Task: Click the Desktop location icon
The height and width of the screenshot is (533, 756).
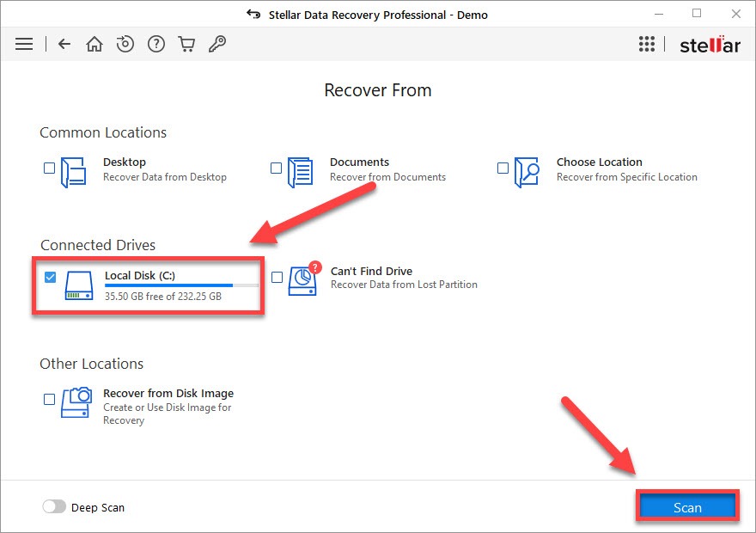Action: 74,172
